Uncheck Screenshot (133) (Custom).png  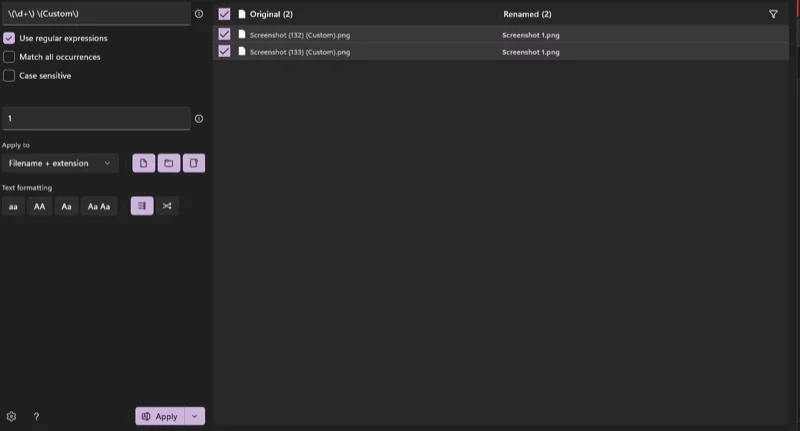(224, 51)
